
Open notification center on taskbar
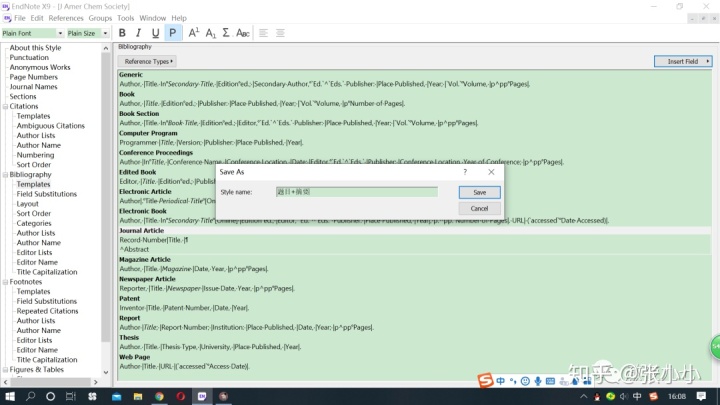[x=701, y=396]
